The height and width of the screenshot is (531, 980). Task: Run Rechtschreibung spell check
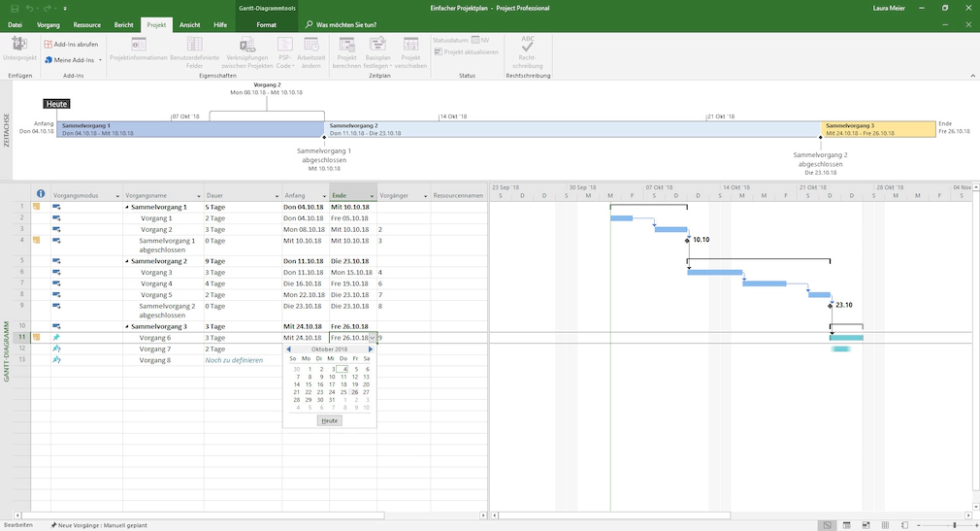tap(528, 51)
